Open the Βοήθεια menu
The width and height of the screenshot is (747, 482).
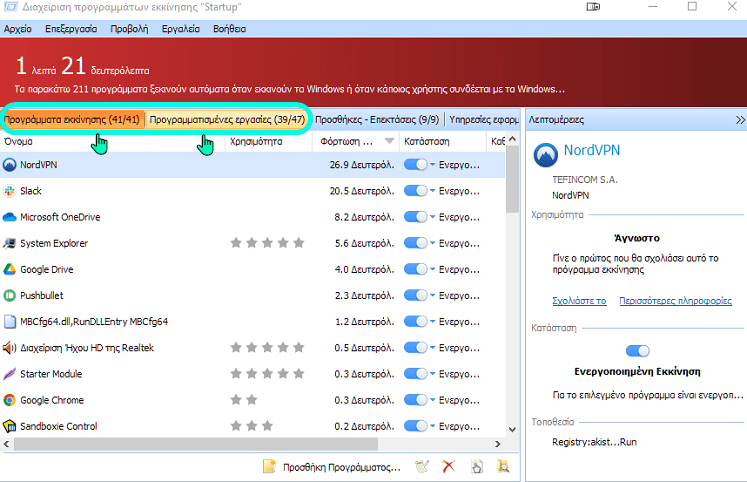230,29
